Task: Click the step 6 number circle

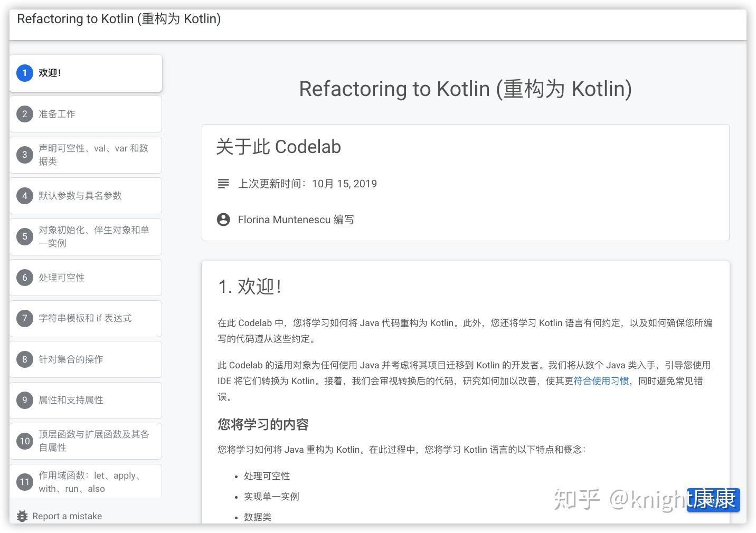Action: (x=25, y=278)
